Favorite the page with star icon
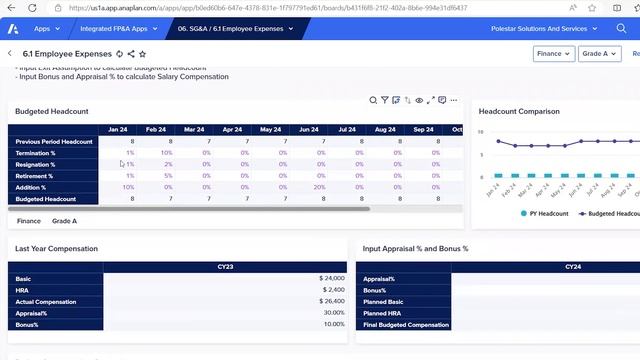640x360 pixels. [x=142, y=54]
